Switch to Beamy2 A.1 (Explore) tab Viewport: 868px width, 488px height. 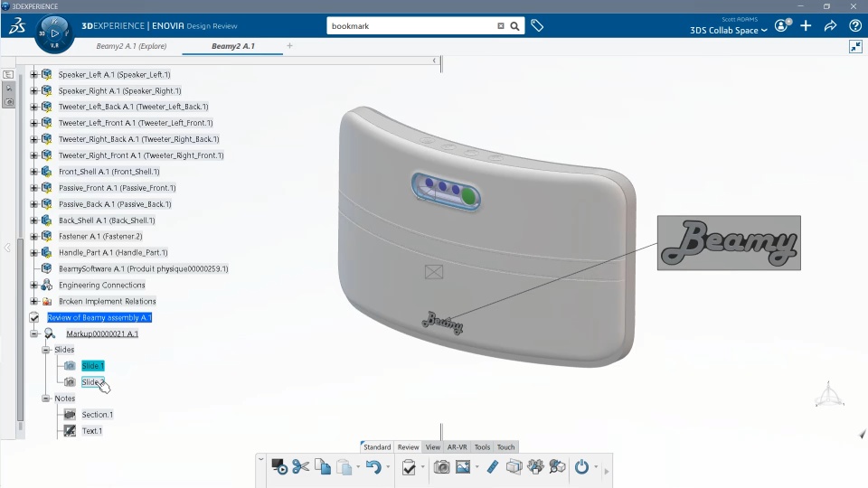(x=131, y=46)
